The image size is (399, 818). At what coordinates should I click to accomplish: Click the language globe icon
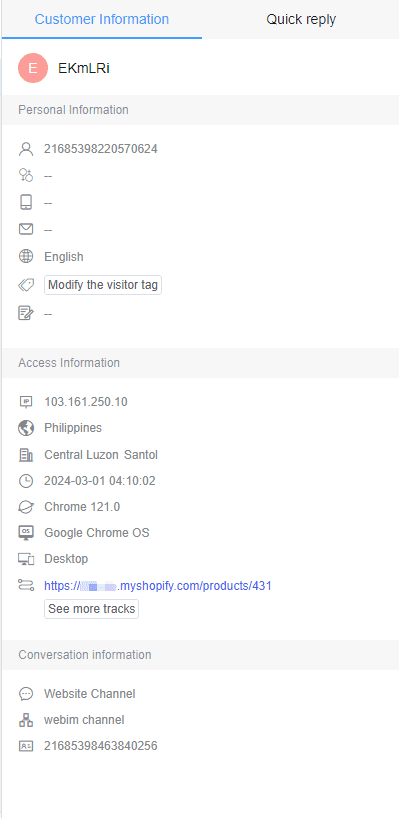(x=26, y=257)
